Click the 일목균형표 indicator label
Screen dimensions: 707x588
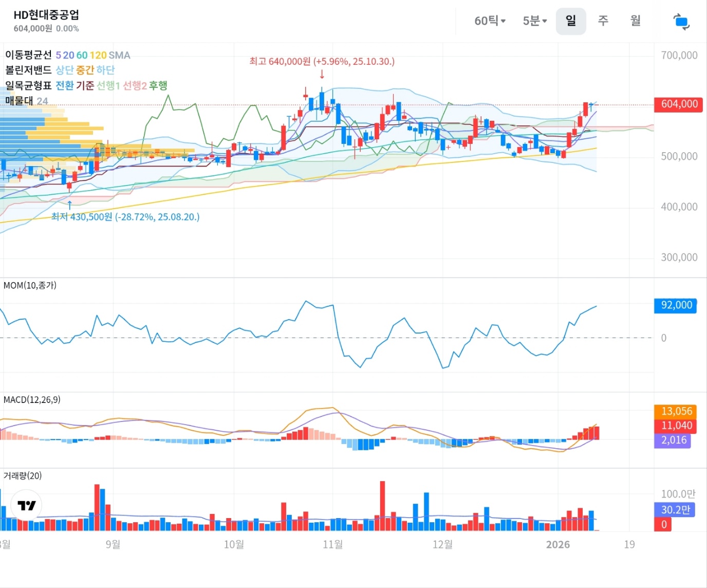point(28,85)
